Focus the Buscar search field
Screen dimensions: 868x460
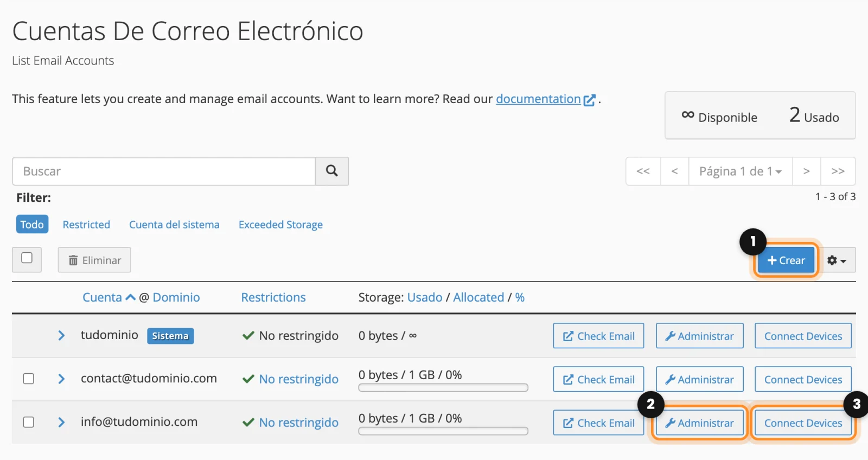click(164, 171)
